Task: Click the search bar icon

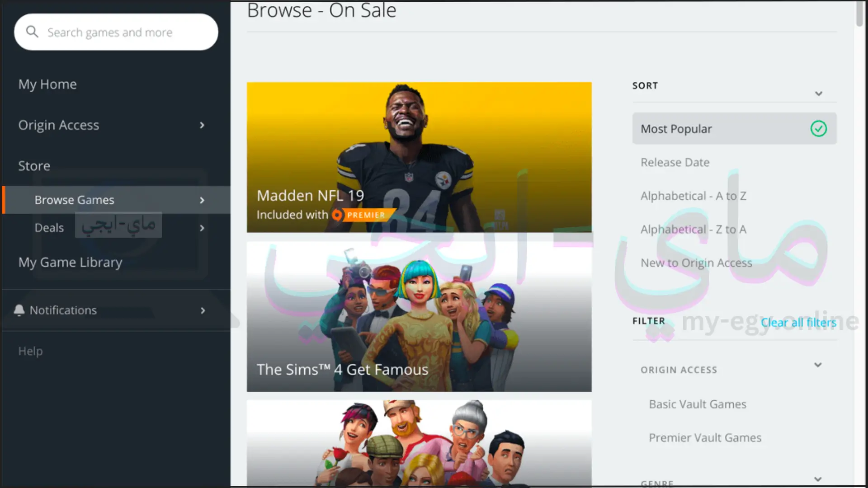Action: 32,32
